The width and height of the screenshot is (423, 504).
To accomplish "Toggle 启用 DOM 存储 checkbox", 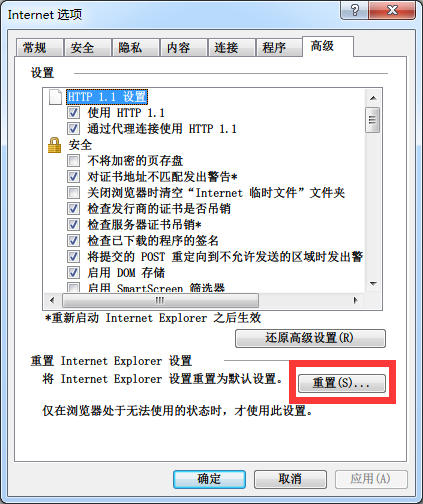I will (73, 273).
